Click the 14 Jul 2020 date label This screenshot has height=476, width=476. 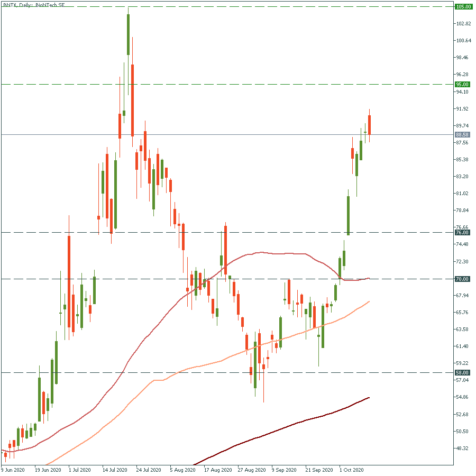(115, 470)
